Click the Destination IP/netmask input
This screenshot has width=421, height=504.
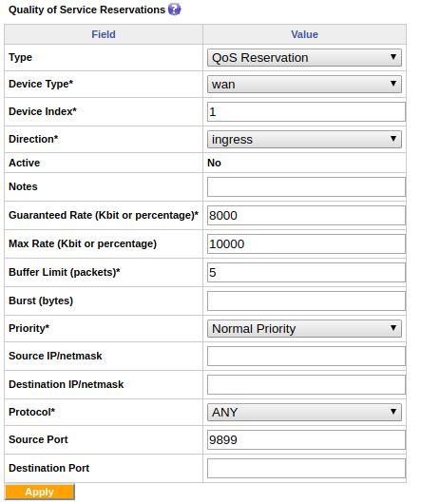coord(306,385)
